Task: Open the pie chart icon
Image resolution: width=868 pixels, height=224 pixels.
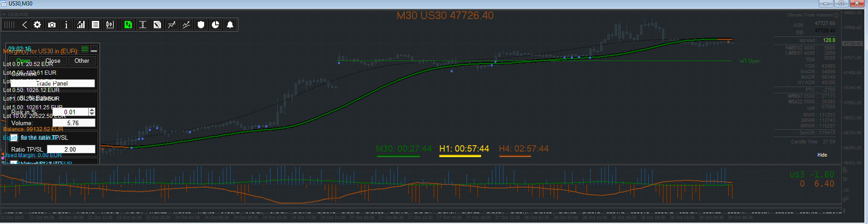Action: [x=216, y=25]
